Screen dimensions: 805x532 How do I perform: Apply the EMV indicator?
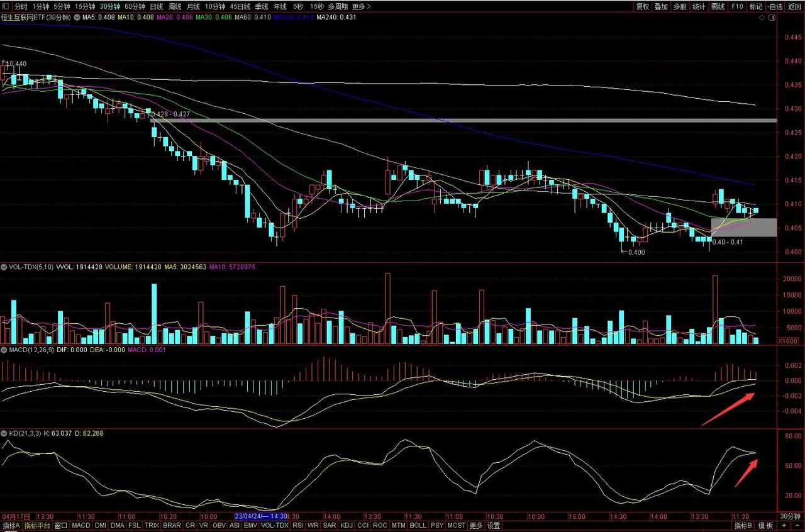[x=250, y=525]
